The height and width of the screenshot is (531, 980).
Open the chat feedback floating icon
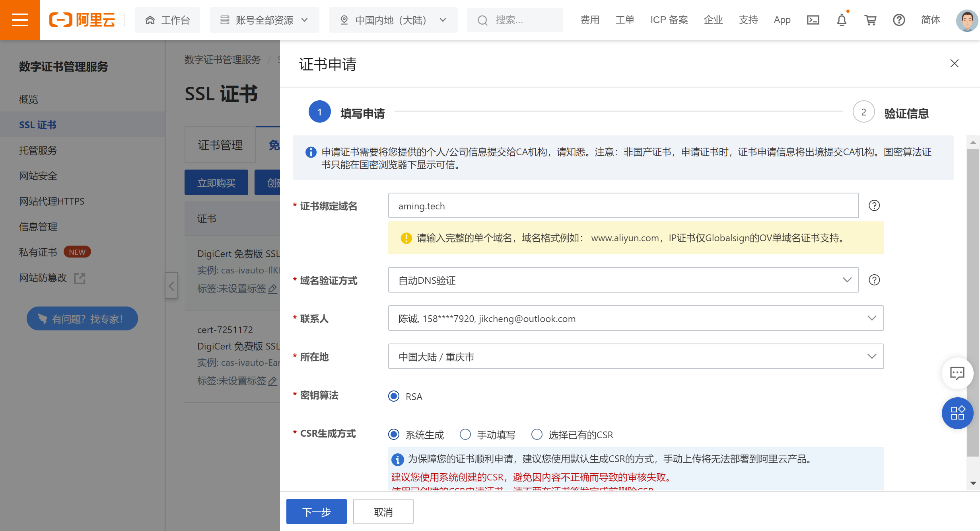(x=957, y=373)
